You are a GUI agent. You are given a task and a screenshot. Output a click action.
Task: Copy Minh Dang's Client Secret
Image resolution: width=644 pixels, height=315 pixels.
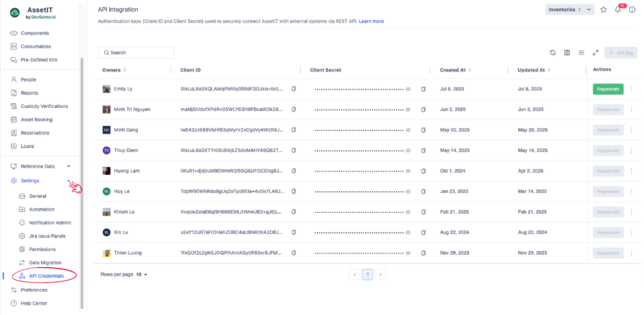[x=423, y=130]
